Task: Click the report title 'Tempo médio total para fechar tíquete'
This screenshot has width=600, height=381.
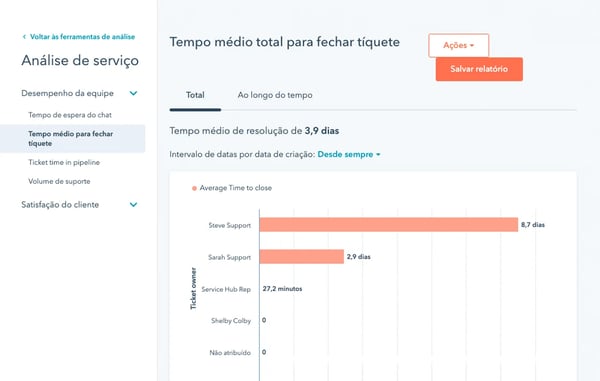Action: pyautogui.click(x=285, y=42)
